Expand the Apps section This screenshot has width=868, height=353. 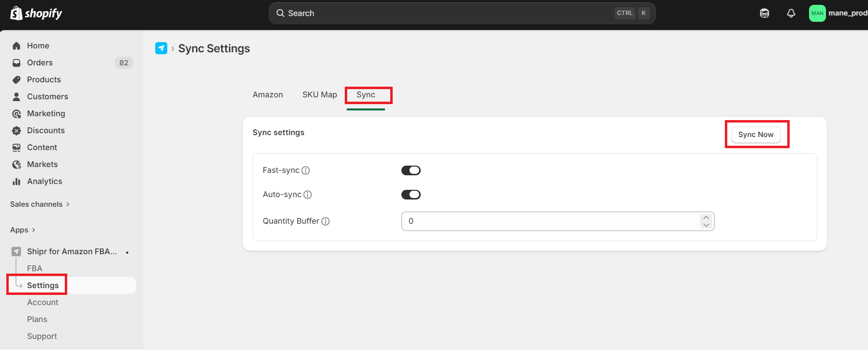[x=23, y=230]
